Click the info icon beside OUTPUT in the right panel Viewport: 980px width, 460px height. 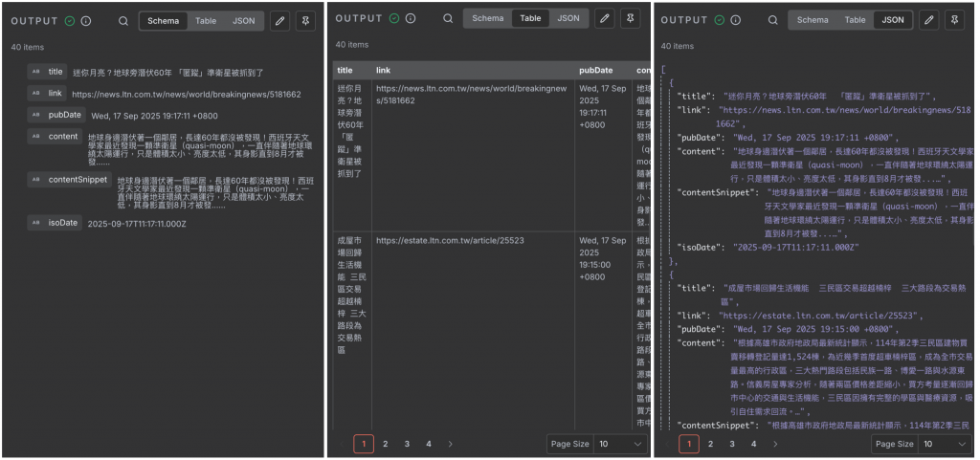tap(736, 20)
